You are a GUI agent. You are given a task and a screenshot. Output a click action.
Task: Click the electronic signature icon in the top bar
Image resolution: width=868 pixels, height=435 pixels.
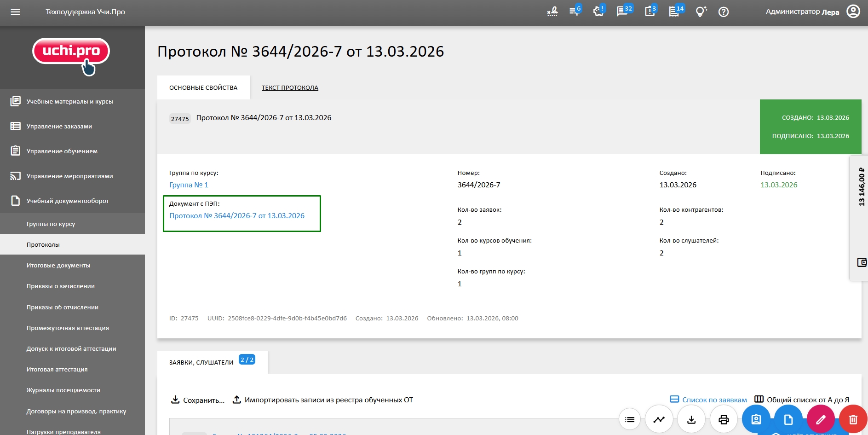point(552,12)
